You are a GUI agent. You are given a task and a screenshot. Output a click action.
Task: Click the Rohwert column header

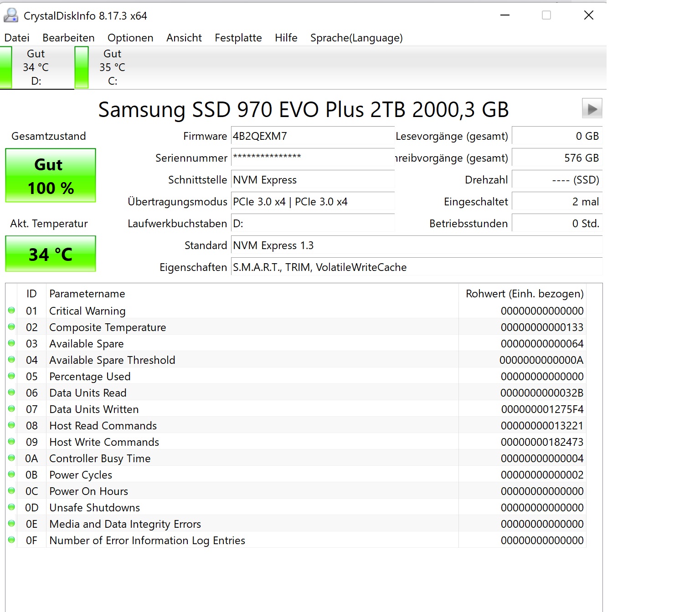pyautogui.click(x=522, y=294)
